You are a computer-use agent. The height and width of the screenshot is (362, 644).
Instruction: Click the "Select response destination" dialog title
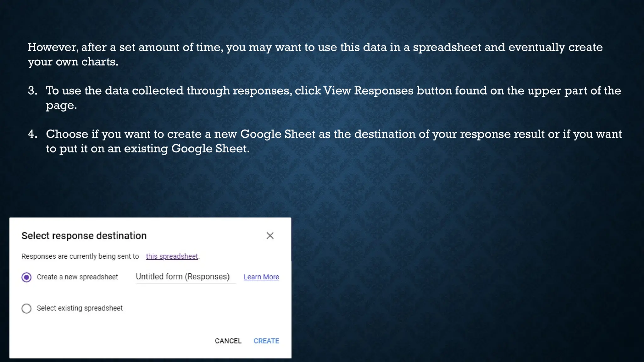[84, 236]
